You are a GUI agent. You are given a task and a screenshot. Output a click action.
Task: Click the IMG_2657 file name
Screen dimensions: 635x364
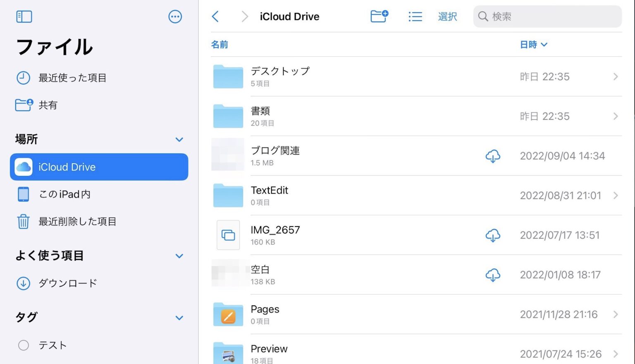275,230
